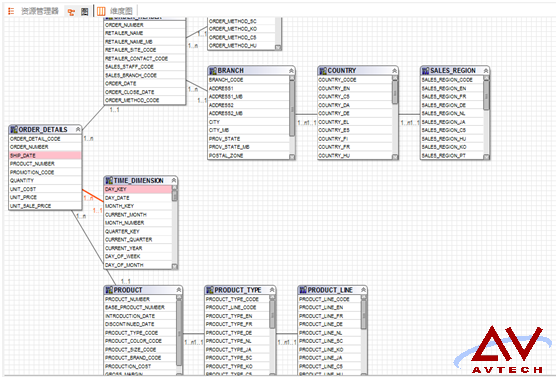
Task: Collapse the ORDER_DETAILS table box
Action: pyautogui.click(x=78, y=130)
